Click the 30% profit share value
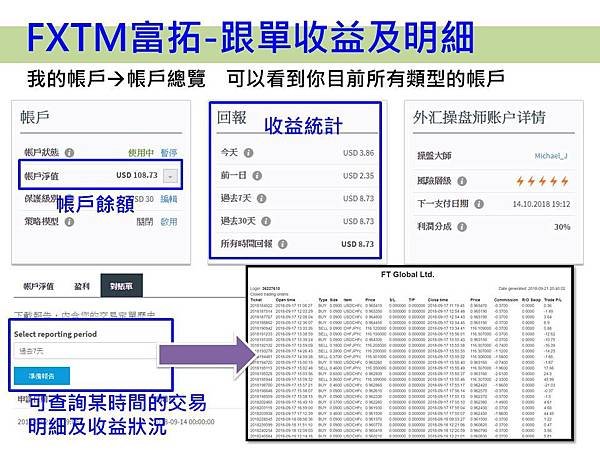The width and height of the screenshot is (600, 450). click(562, 227)
